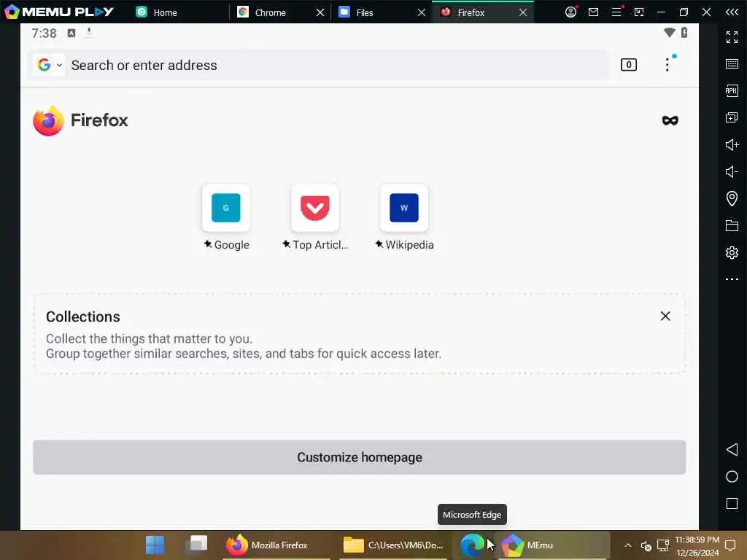The width and height of the screenshot is (747, 560).
Task: Open the Firefox three-dot menu
Action: (667, 65)
